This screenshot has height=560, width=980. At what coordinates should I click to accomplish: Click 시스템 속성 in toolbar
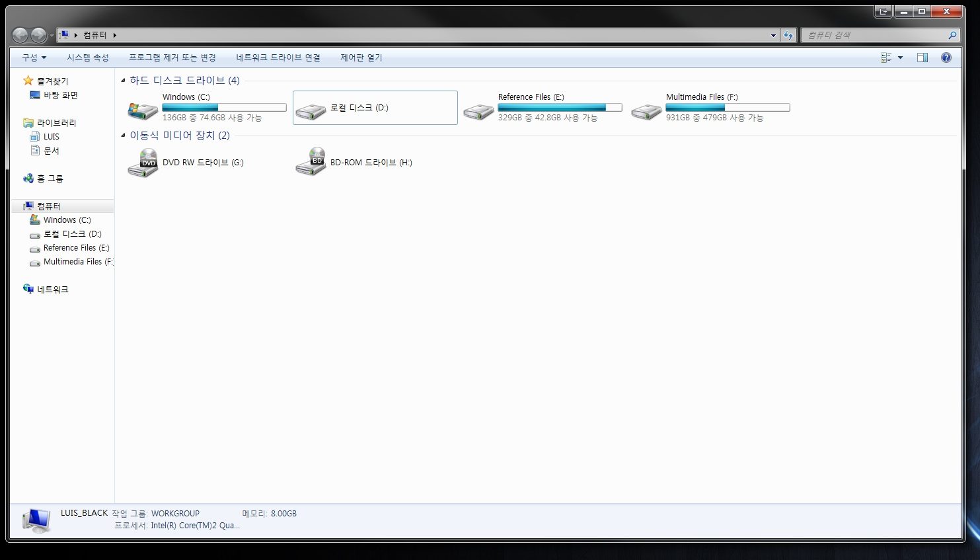(x=87, y=58)
